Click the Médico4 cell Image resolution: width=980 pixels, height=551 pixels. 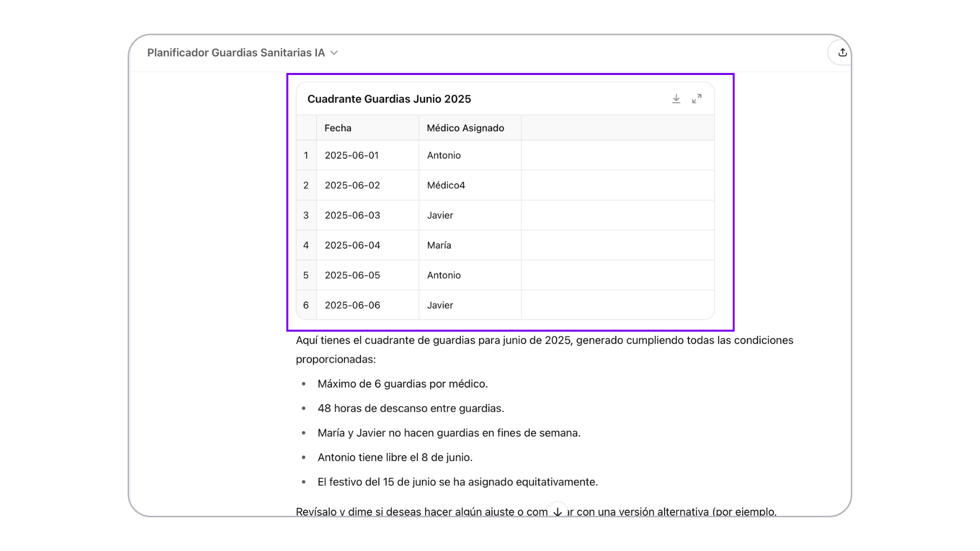470,185
